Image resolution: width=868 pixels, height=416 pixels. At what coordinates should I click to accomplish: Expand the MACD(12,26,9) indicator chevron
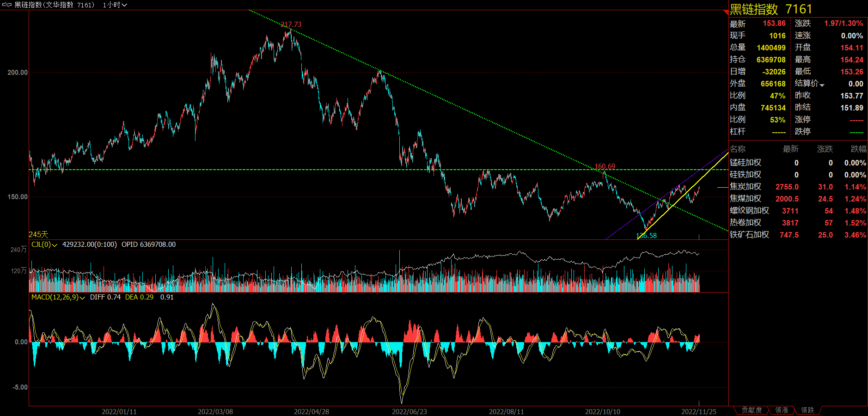82,298
